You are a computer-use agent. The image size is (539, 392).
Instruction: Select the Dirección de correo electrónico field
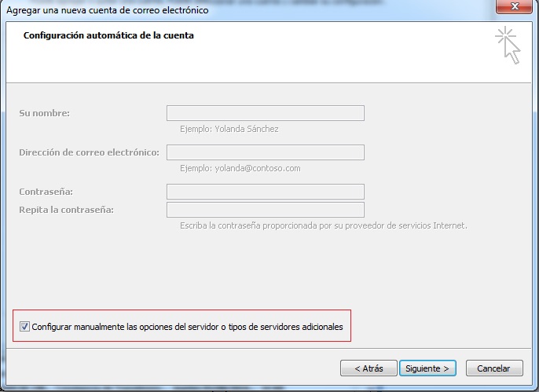[x=266, y=152]
